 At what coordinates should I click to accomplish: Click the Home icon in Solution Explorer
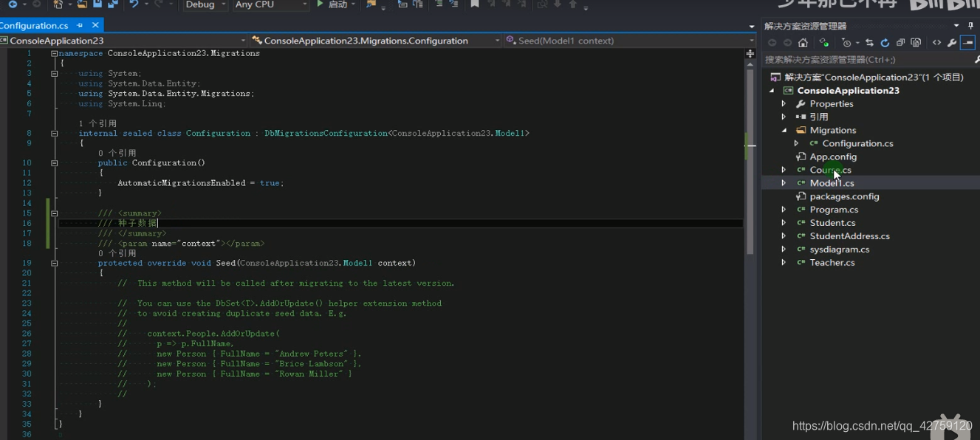(x=803, y=43)
